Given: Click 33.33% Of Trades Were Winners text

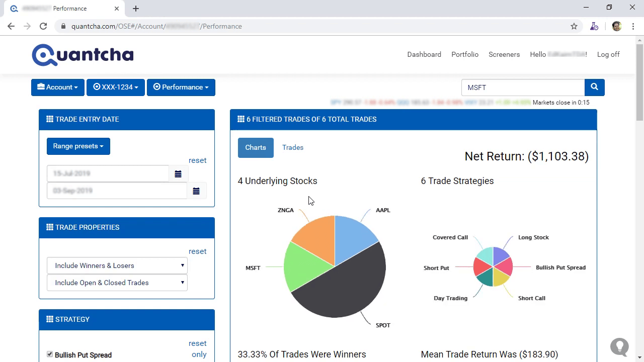Looking at the screenshot, I should pyautogui.click(x=302, y=354).
